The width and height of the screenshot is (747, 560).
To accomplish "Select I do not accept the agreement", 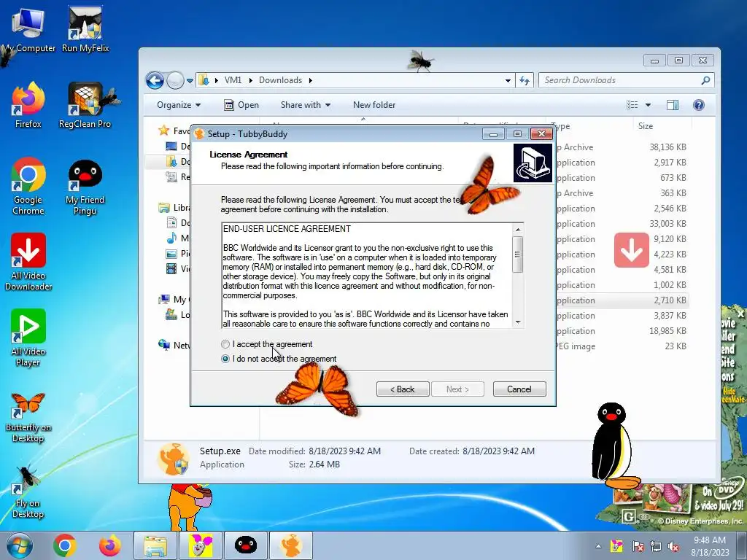I will (x=278, y=359).
